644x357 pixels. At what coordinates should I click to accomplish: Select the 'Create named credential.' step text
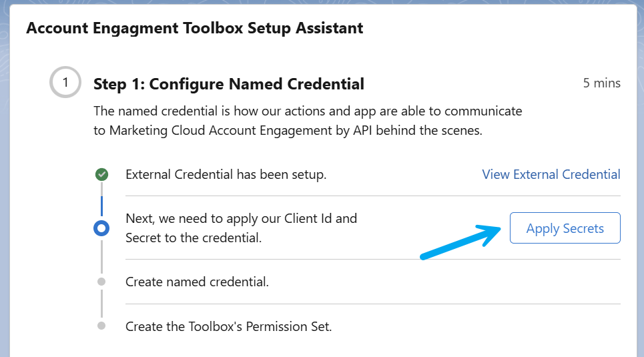[197, 282]
